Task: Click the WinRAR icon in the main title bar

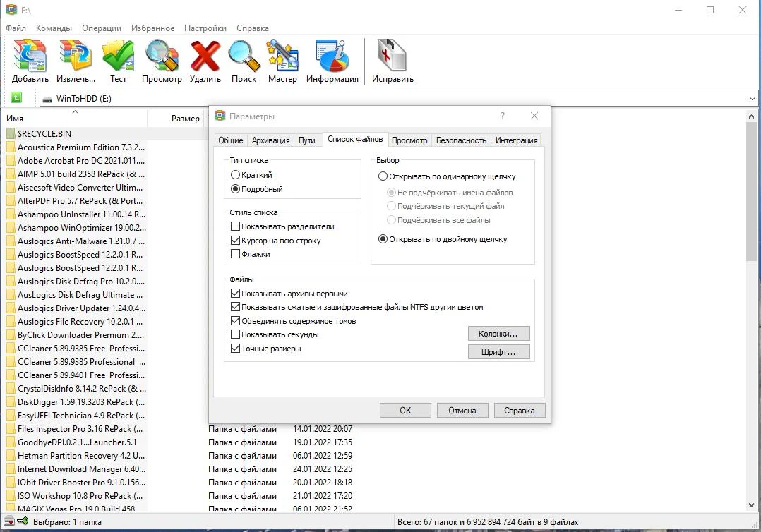Action: 11,9
